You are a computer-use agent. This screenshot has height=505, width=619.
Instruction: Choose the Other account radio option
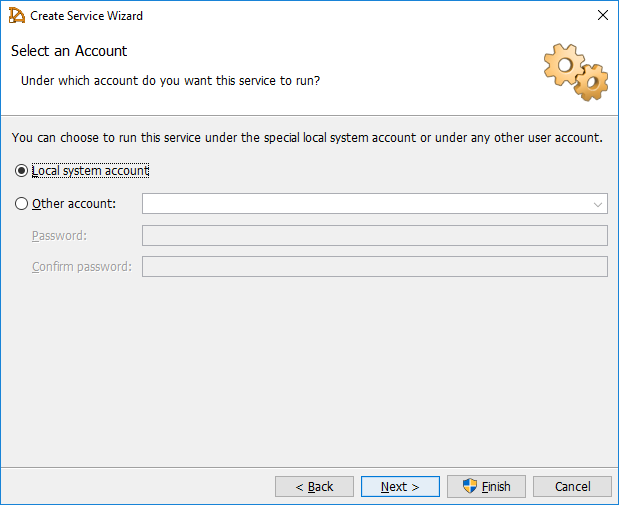pos(22,204)
